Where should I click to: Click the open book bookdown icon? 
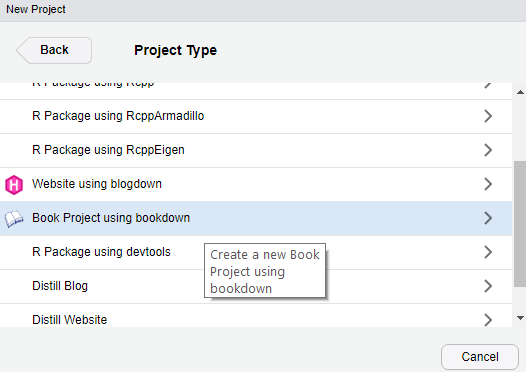[14, 219]
